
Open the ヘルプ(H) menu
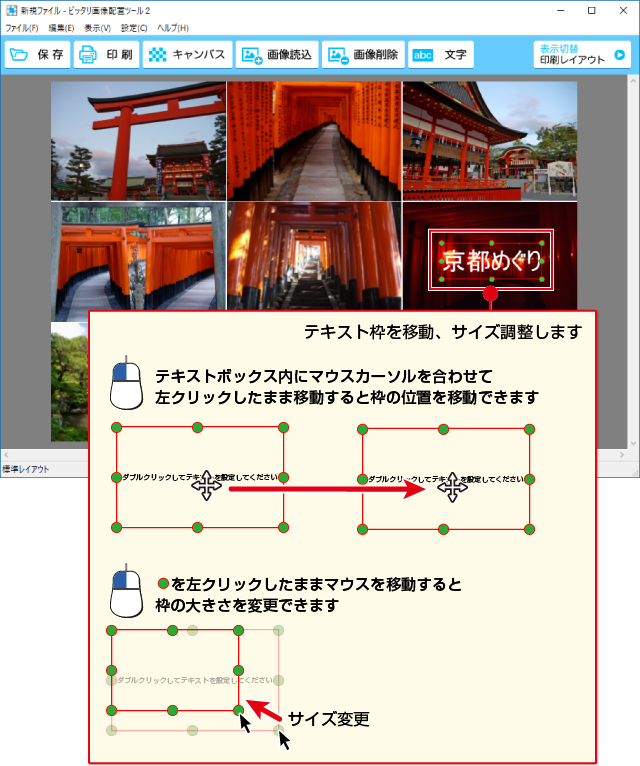click(173, 28)
